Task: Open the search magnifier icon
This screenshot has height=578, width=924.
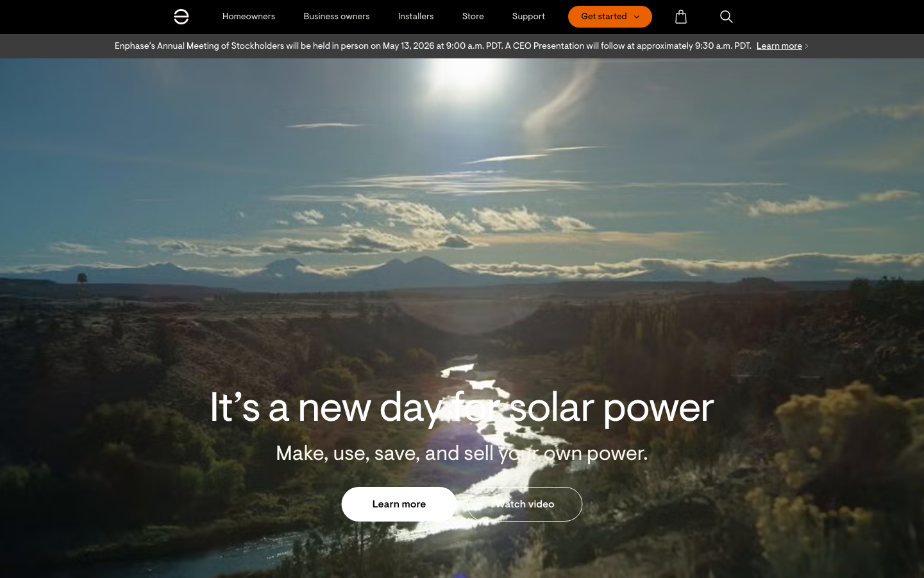Action: pos(726,17)
